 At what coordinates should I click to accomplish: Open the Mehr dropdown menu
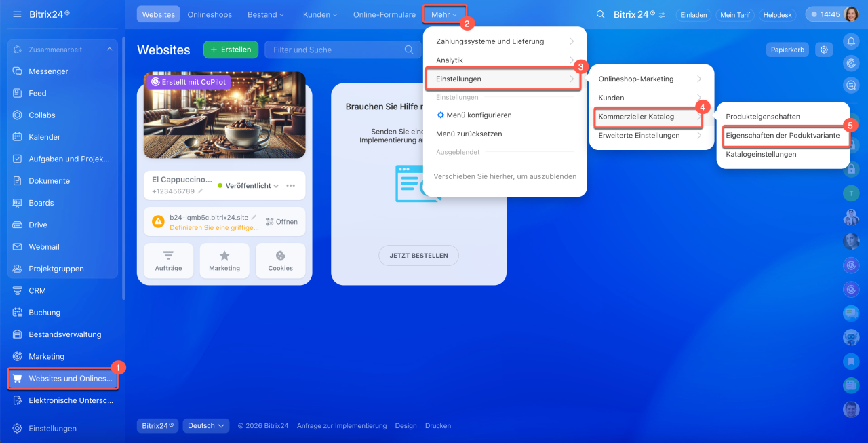[444, 14]
